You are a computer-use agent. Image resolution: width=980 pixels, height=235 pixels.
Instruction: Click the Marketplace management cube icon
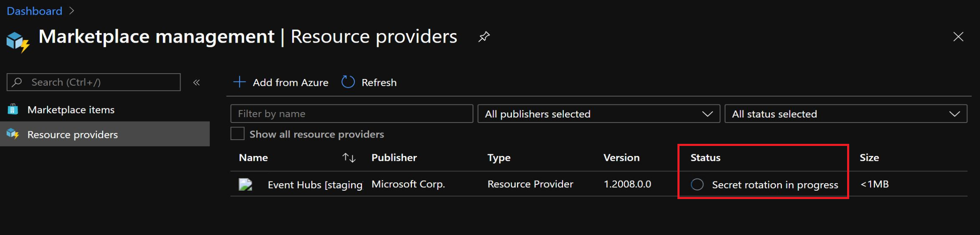18,41
